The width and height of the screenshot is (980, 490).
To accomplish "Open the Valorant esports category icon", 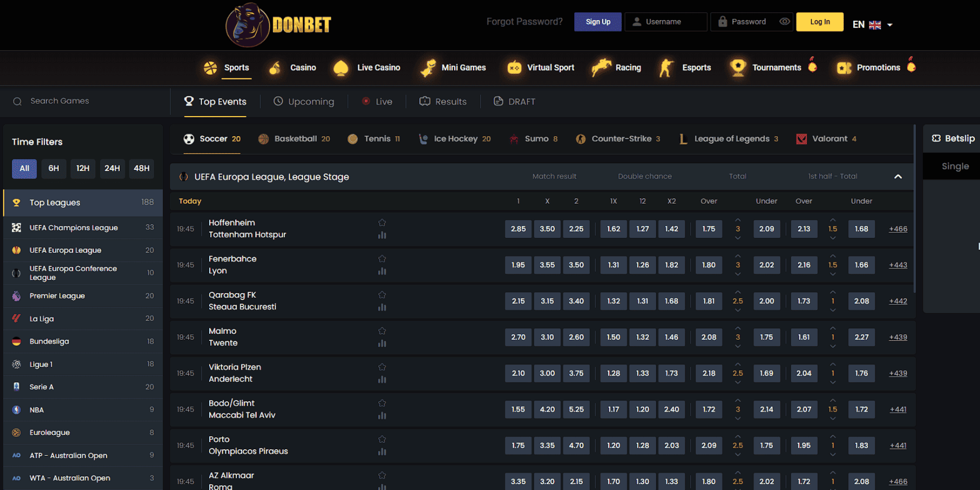I will tap(801, 139).
